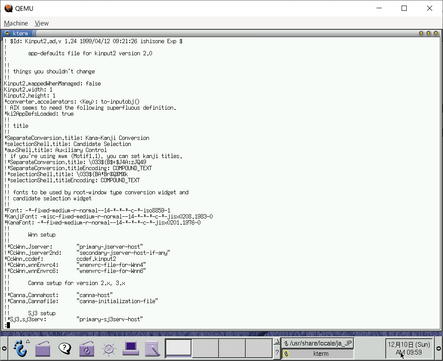Click the text 'things you shouldn't change'

point(54,72)
